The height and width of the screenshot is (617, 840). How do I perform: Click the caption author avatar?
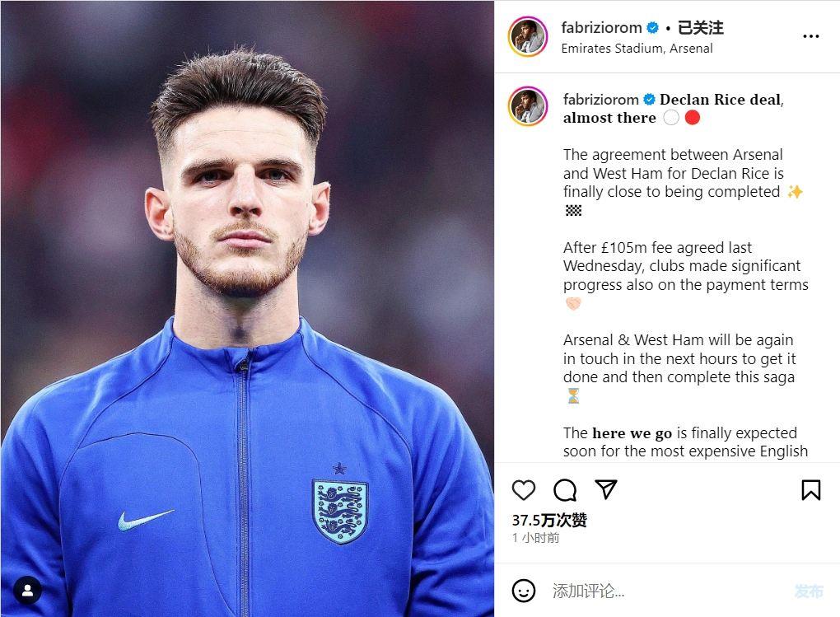(527, 106)
